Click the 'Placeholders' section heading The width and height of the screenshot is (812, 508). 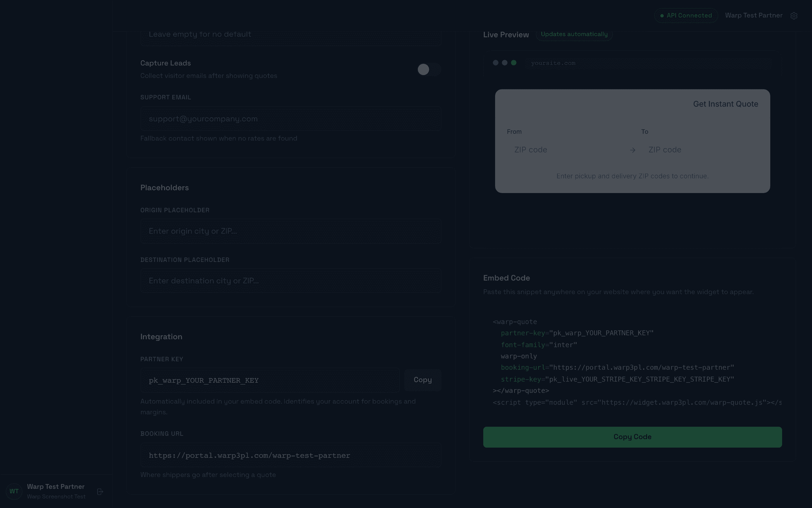click(x=164, y=188)
